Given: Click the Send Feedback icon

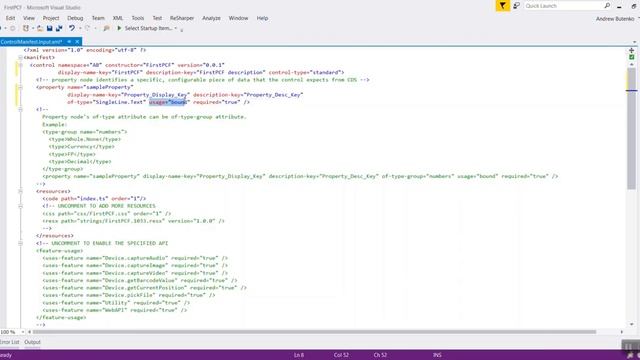Looking at the screenshot, I should (x=516, y=6).
